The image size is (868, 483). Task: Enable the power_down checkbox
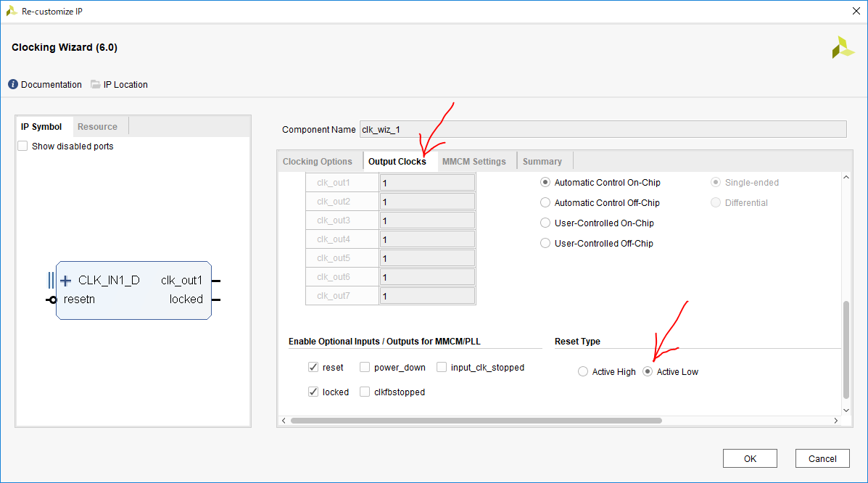point(365,368)
